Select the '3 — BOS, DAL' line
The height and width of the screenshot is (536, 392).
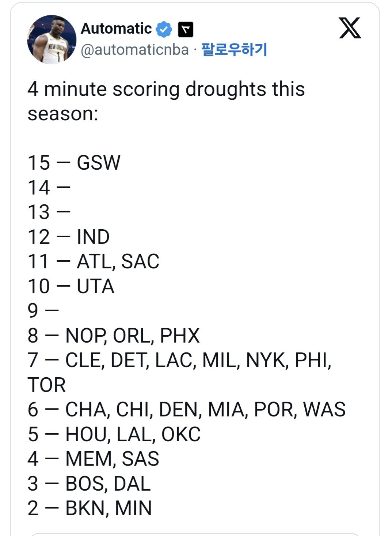pyautogui.click(x=89, y=484)
